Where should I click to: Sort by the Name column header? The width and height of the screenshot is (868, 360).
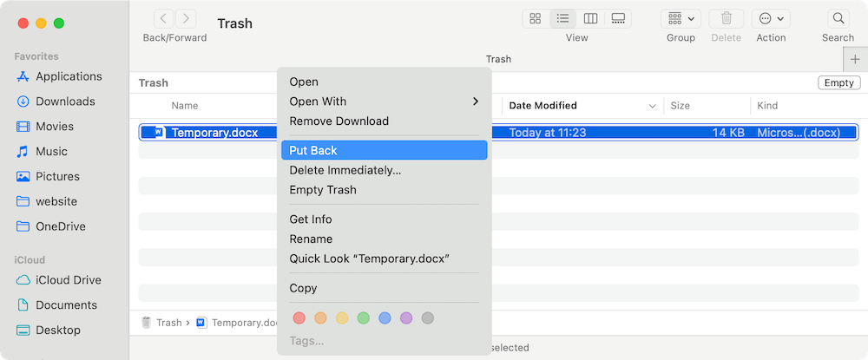(184, 106)
